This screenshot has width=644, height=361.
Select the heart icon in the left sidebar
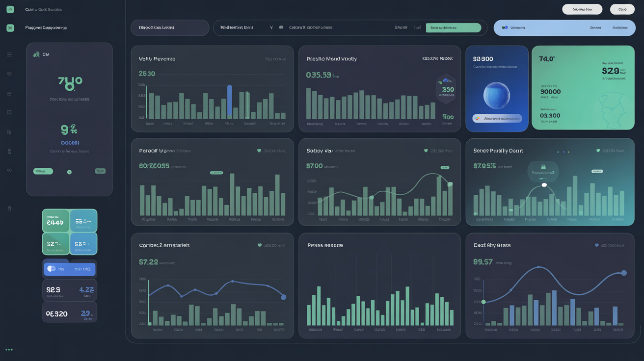9,74
